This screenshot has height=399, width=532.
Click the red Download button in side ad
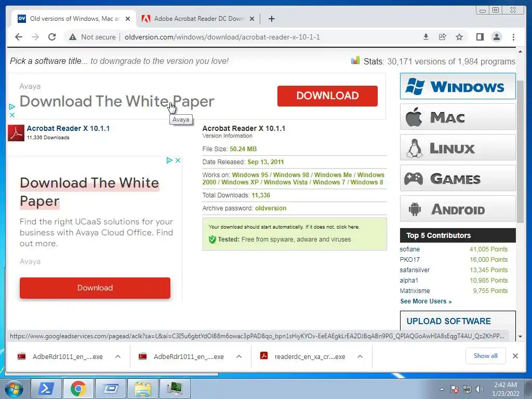pos(95,288)
